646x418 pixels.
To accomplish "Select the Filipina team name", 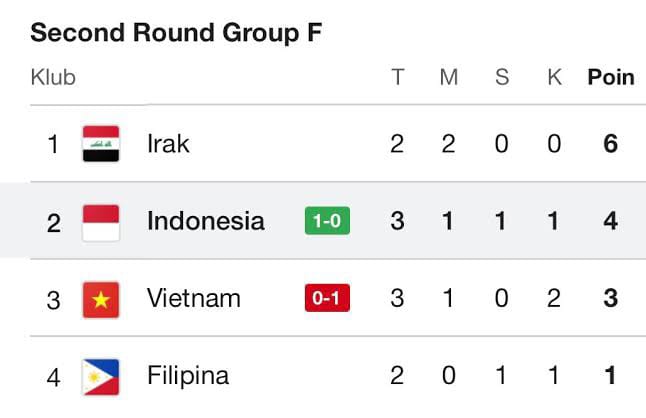I will (188, 376).
